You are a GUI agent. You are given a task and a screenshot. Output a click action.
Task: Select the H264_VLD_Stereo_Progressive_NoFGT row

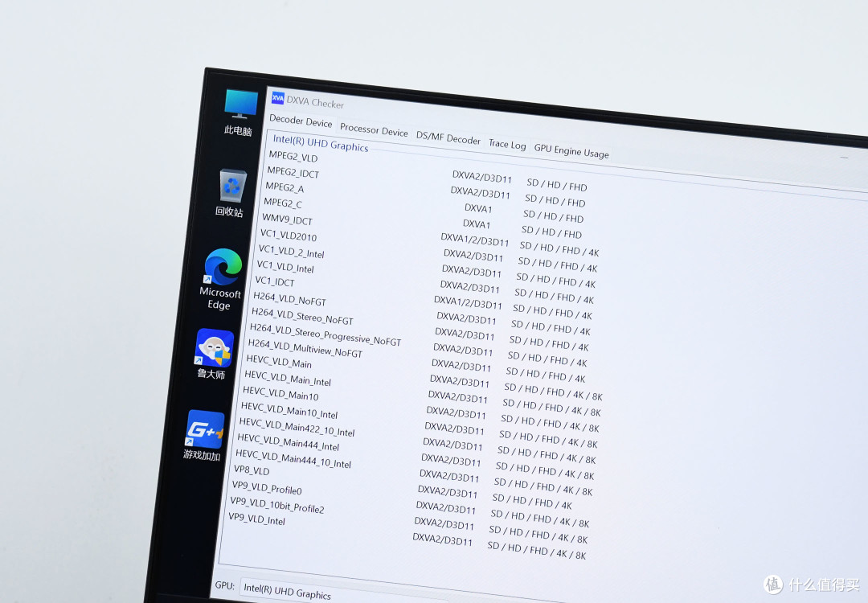click(419, 346)
